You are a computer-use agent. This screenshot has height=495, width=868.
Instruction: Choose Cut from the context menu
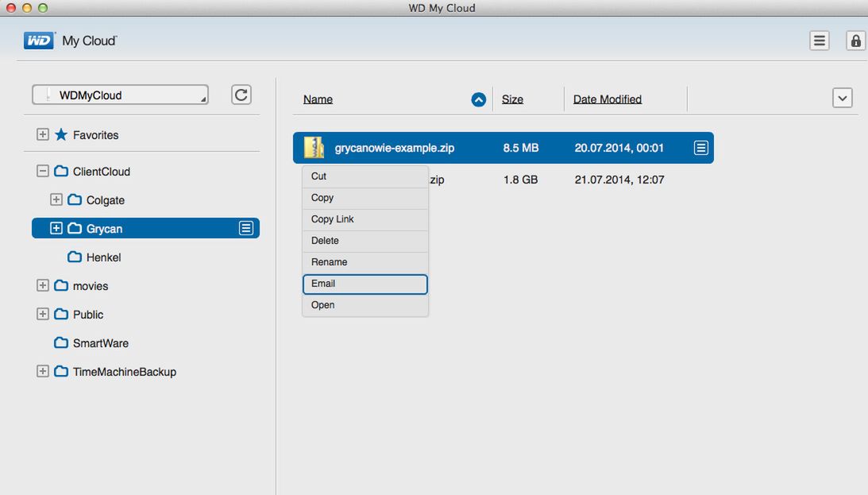(x=365, y=176)
